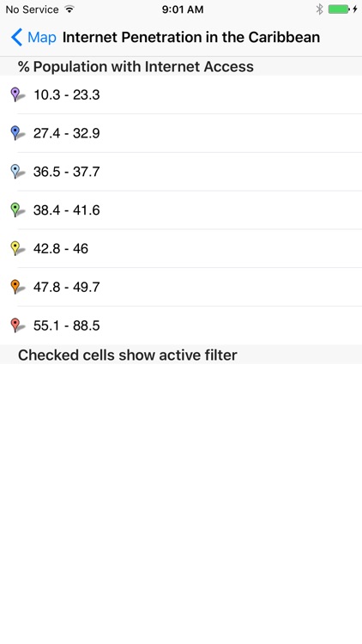Tap the back chevron arrow
Screen dimensions: 362x644
point(16,38)
